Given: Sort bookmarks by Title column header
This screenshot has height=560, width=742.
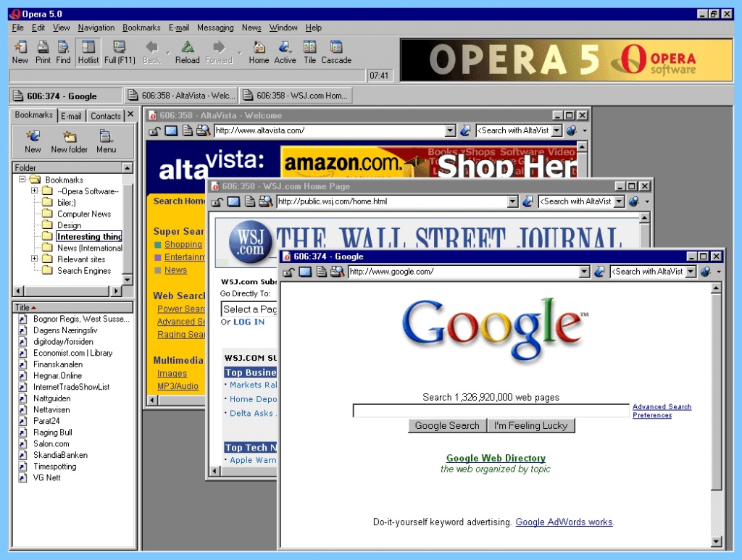Looking at the screenshot, I should point(73,307).
